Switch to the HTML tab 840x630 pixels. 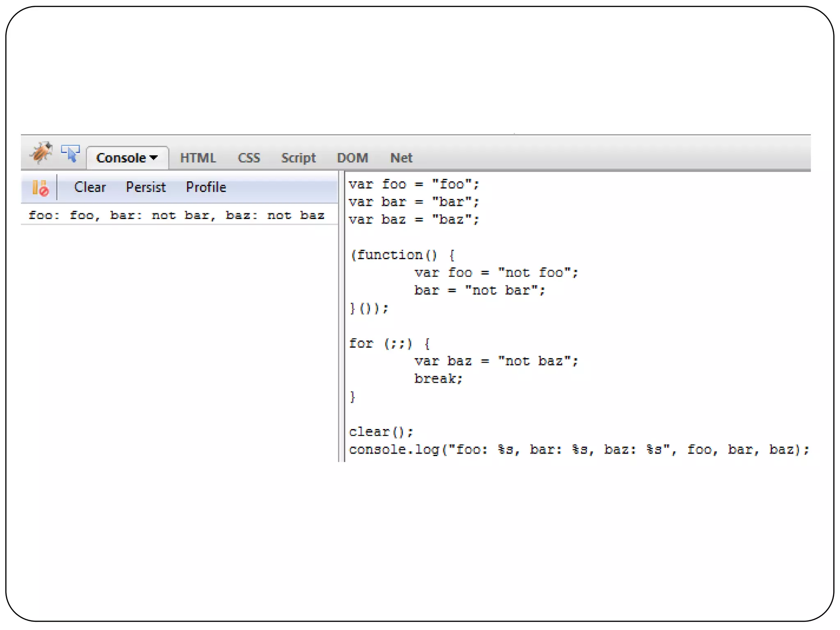tap(198, 158)
